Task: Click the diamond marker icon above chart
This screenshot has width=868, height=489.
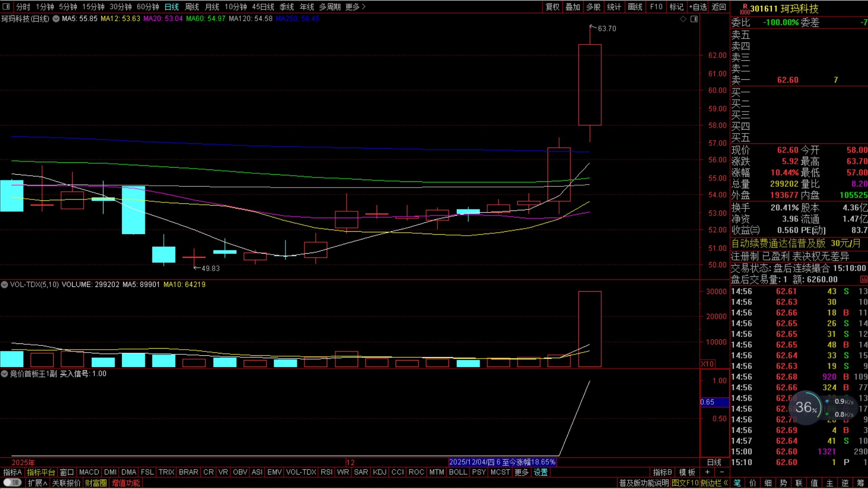Action: 683,19
